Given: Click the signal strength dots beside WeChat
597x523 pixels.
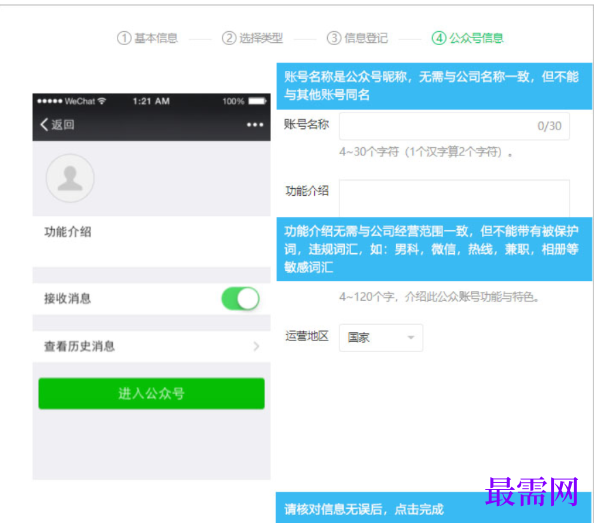Looking at the screenshot, I should pyautogui.click(x=49, y=101).
